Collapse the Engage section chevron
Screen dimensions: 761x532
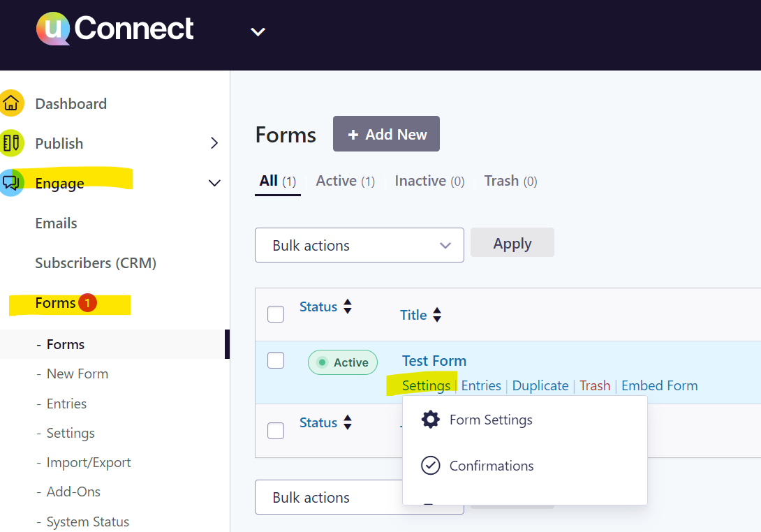[214, 182]
